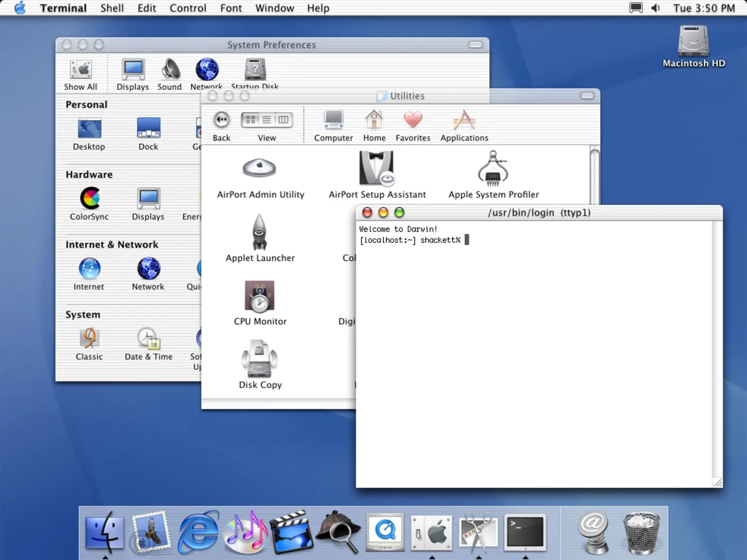Launch Sherlock from the Dock
Viewport: 747px width, 560px height.
(x=338, y=532)
